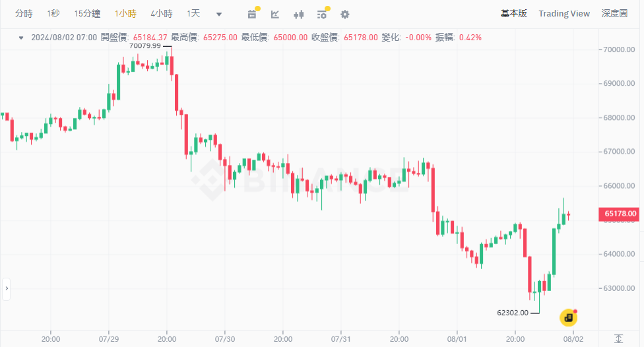Select the 1小時 interval

click(125, 14)
